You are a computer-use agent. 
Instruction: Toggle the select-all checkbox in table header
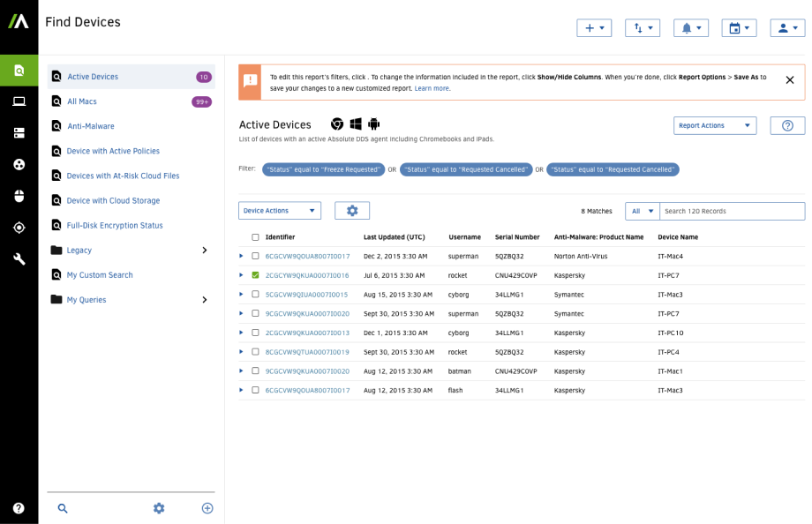coord(256,237)
